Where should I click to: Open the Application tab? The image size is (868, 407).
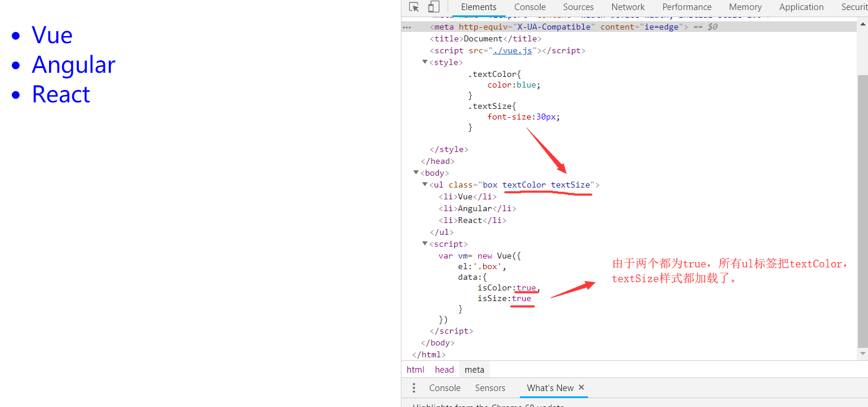tap(801, 7)
